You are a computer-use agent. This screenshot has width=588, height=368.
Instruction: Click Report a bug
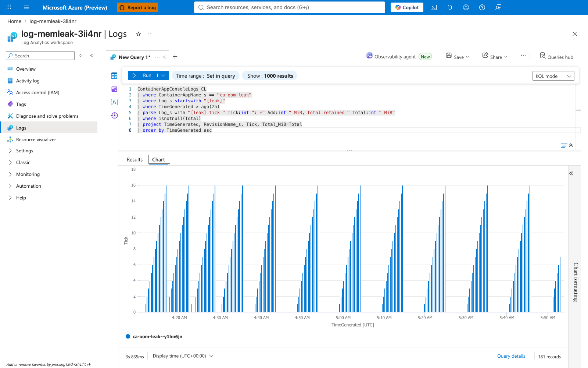coord(137,7)
